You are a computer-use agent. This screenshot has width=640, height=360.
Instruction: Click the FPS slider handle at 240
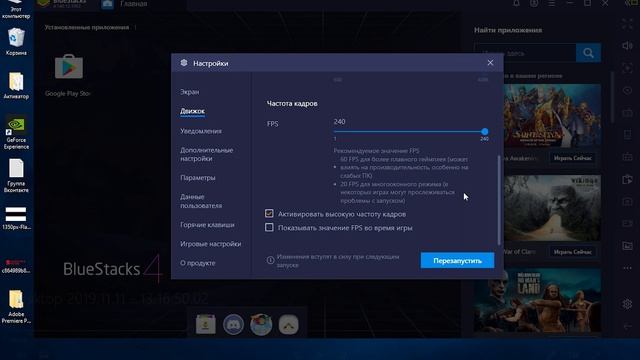point(484,131)
